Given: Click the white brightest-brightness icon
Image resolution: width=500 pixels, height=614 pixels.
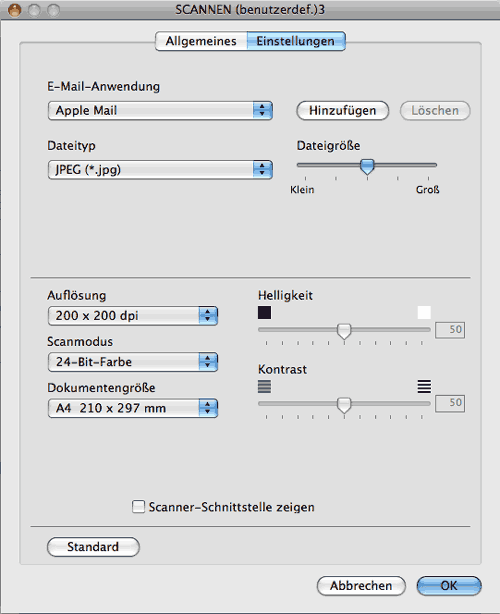Looking at the screenshot, I should click(424, 312).
